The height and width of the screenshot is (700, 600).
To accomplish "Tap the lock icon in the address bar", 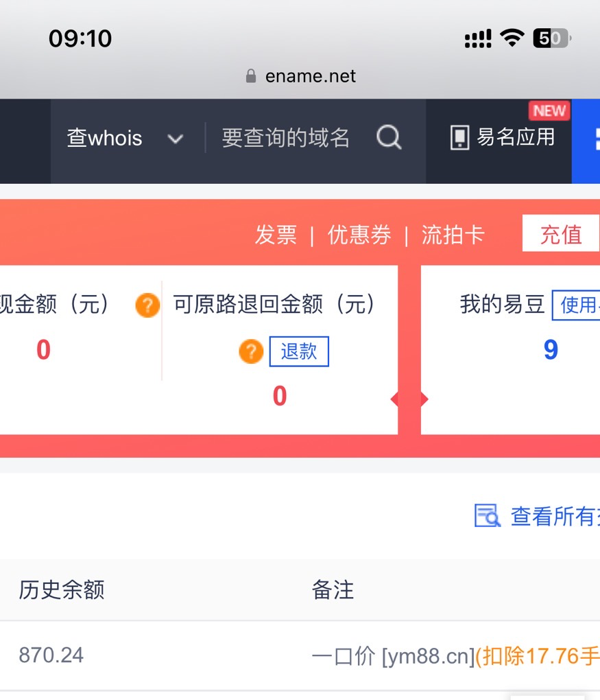I will pyautogui.click(x=251, y=76).
